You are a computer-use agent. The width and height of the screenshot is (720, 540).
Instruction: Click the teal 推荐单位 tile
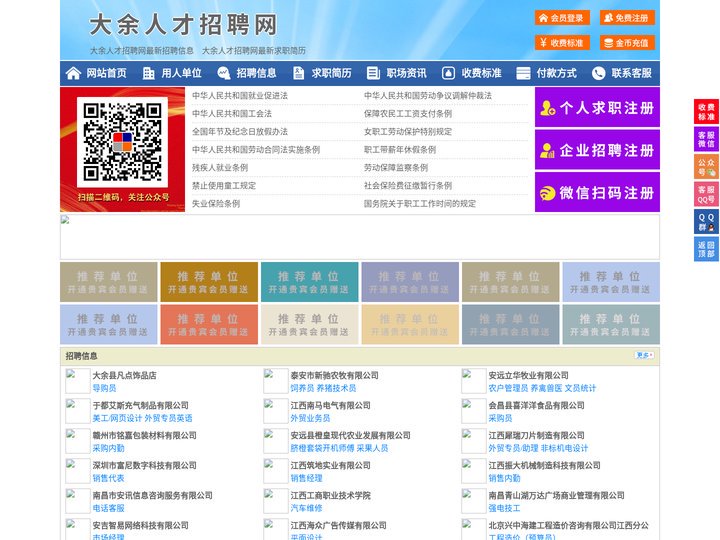tap(309, 282)
